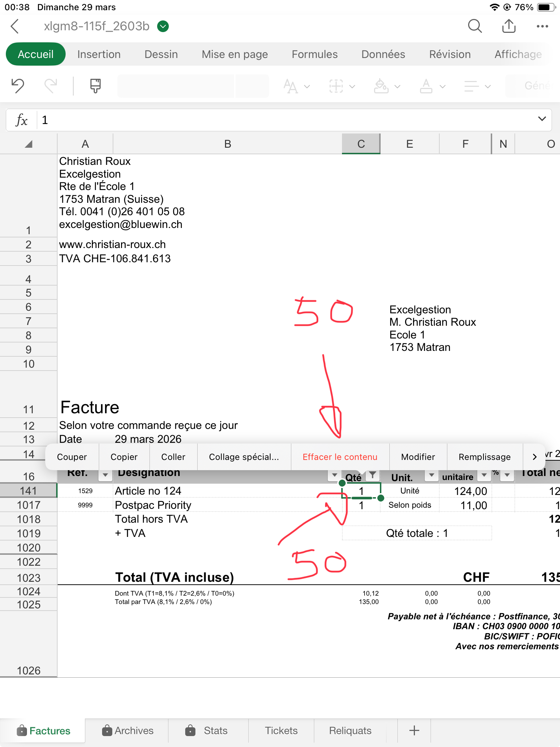Tap the back arrow to leave workbook
The height and width of the screenshot is (747, 560).
15,26
